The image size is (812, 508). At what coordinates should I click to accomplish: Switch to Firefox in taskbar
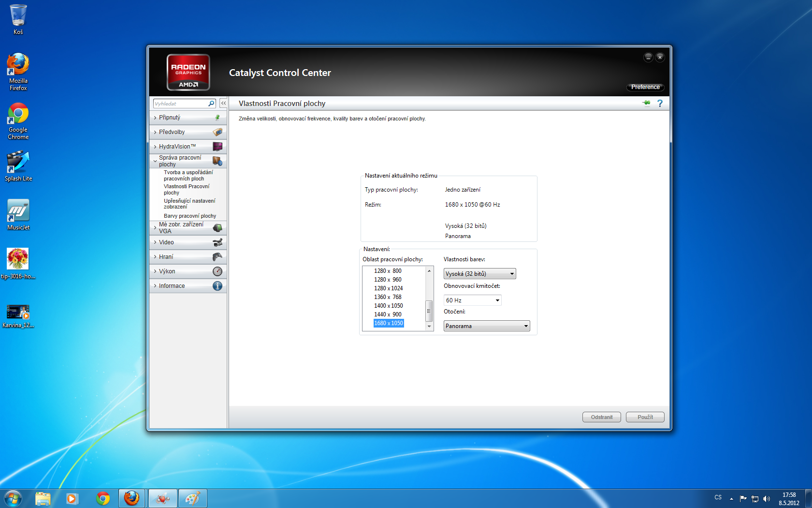[x=131, y=498]
